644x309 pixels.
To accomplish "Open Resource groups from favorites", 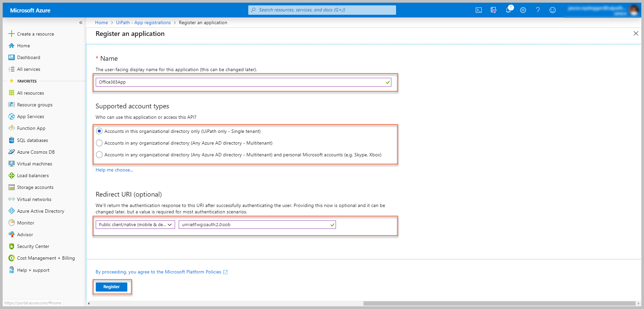I will 35,105.
